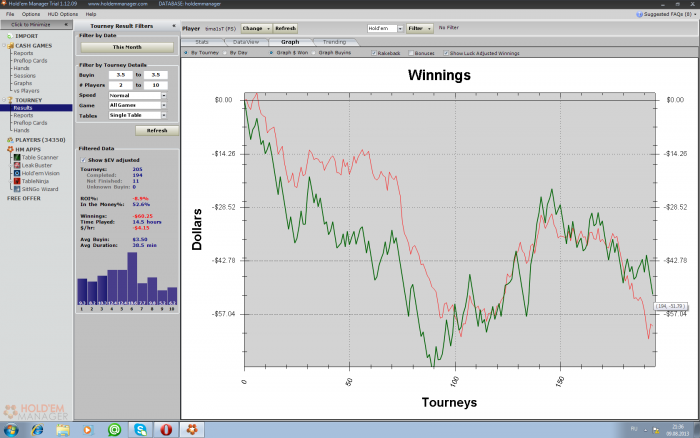
Task: Select Graph $ Won radio button
Action: coord(271,53)
